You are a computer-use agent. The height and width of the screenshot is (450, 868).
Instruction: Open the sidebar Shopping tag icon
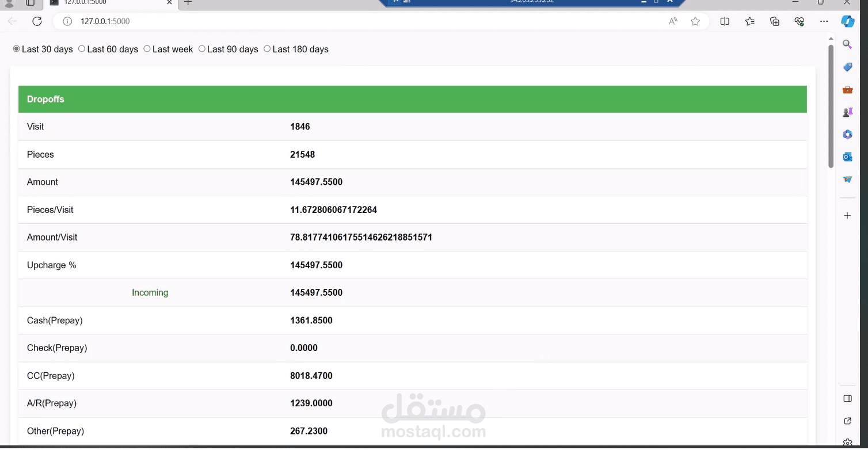[x=847, y=67]
